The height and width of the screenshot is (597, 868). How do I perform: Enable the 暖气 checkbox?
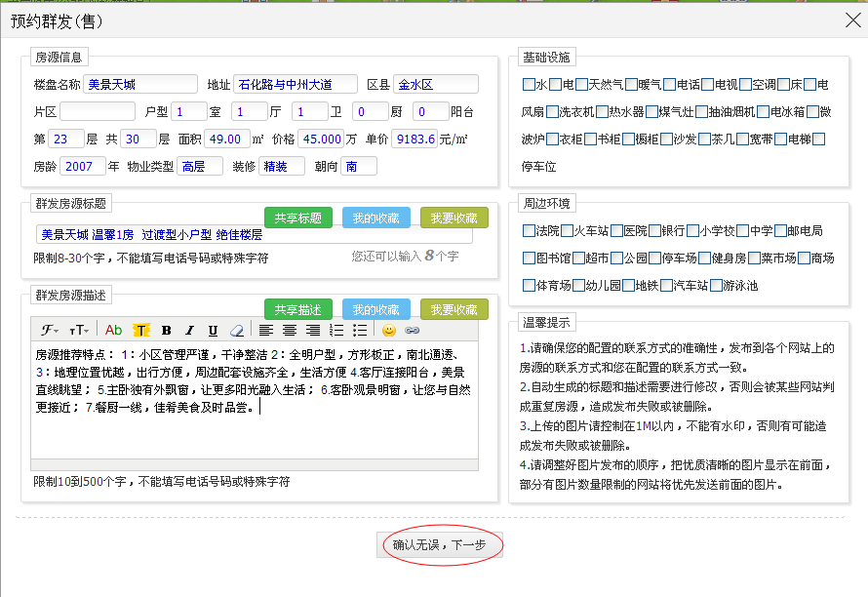click(x=631, y=84)
